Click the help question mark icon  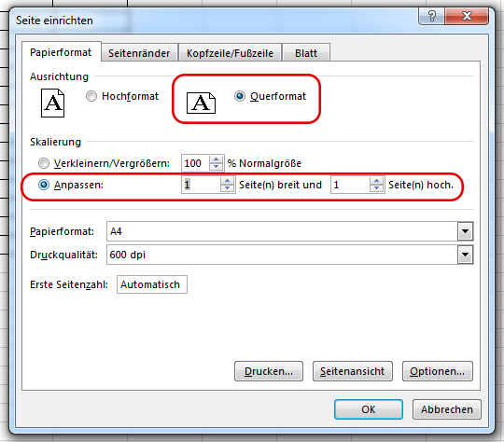point(432,16)
